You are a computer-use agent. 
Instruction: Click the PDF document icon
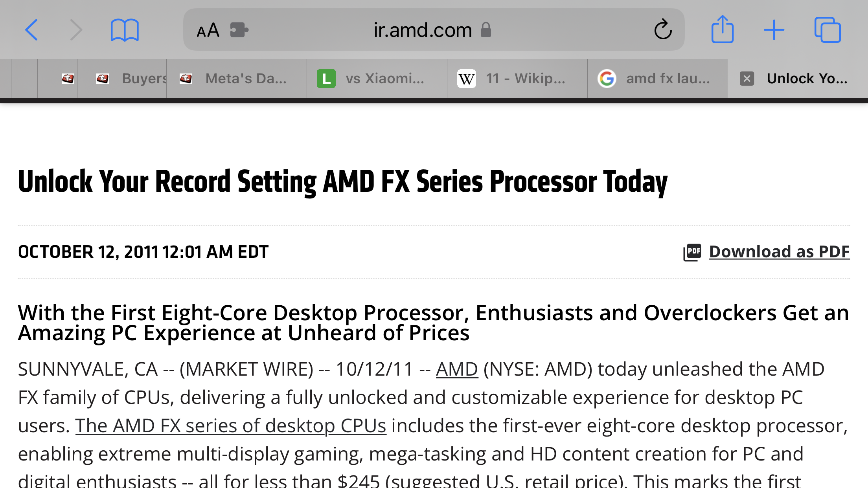pyautogui.click(x=692, y=252)
